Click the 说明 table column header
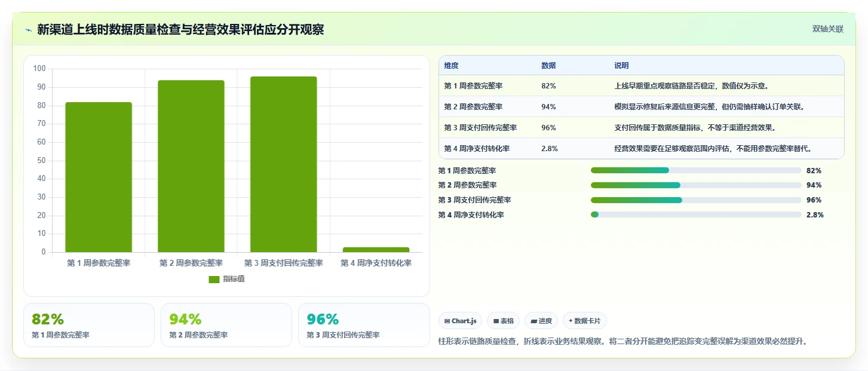 click(621, 66)
